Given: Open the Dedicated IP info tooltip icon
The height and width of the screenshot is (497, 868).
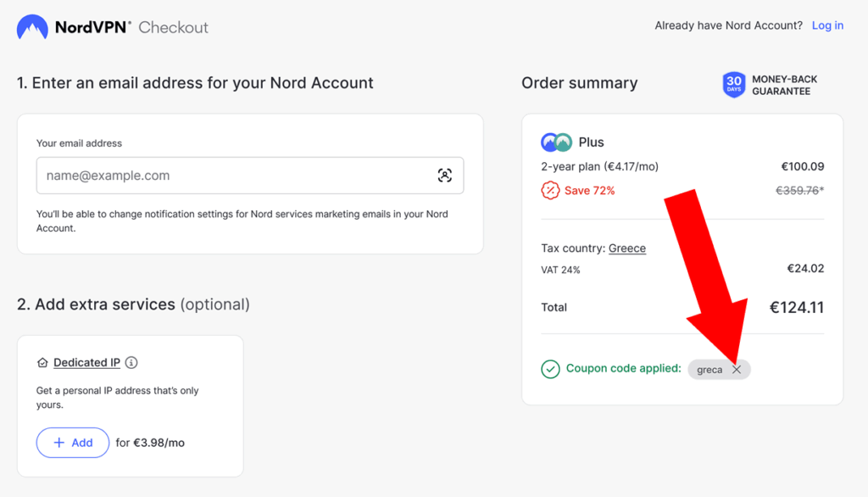Looking at the screenshot, I should 131,362.
